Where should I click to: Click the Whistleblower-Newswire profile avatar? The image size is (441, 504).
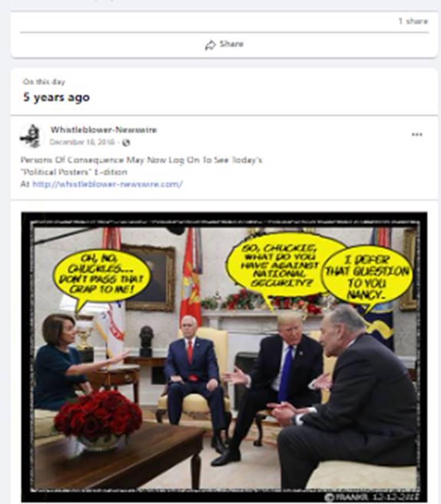[32, 136]
